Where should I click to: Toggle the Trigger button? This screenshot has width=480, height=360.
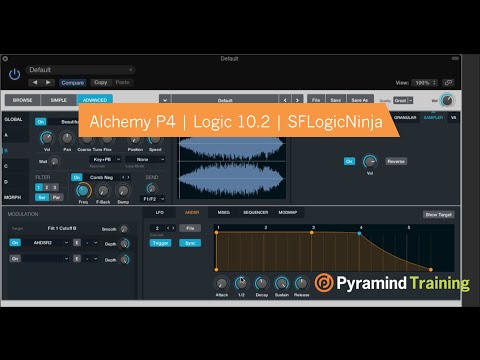[160, 243]
